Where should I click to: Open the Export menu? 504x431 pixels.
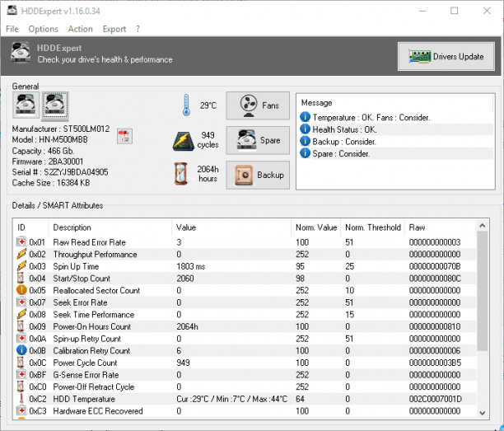114,29
